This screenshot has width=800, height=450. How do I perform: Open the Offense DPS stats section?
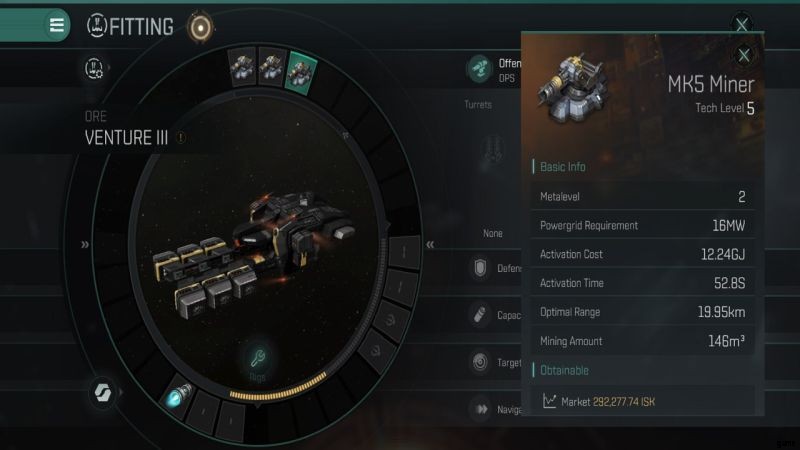(x=494, y=69)
